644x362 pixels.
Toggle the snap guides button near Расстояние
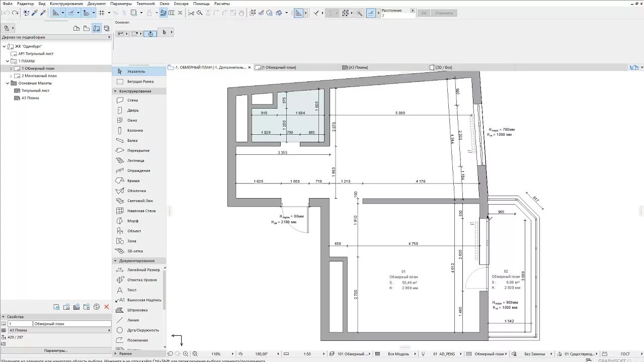(371, 13)
